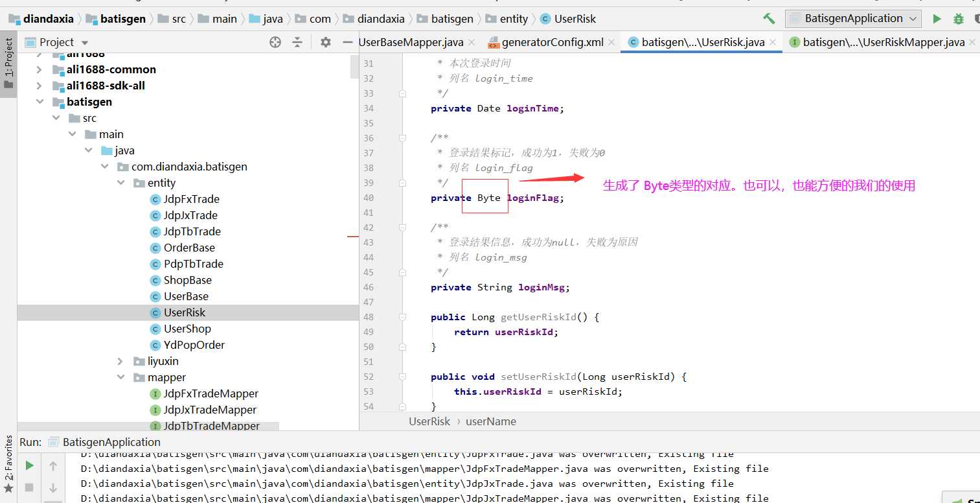Open UserShop class

coord(187,329)
